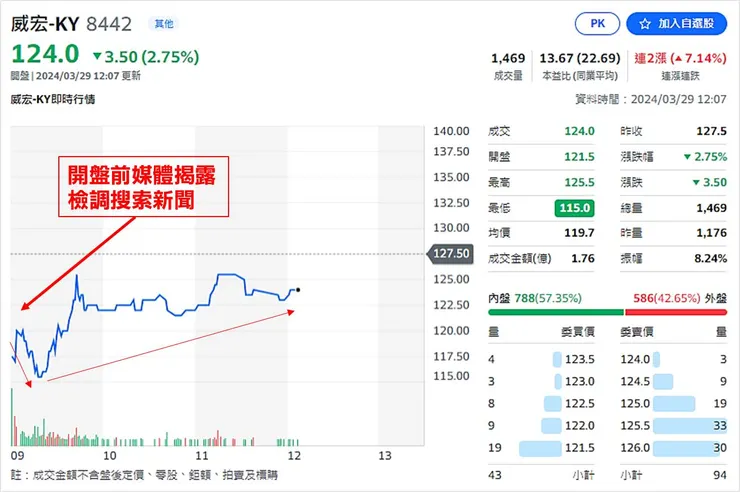This screenshot has width=740, height=492.
Task: Click the 12 hour label on time axis
Action: click(294, 456)
